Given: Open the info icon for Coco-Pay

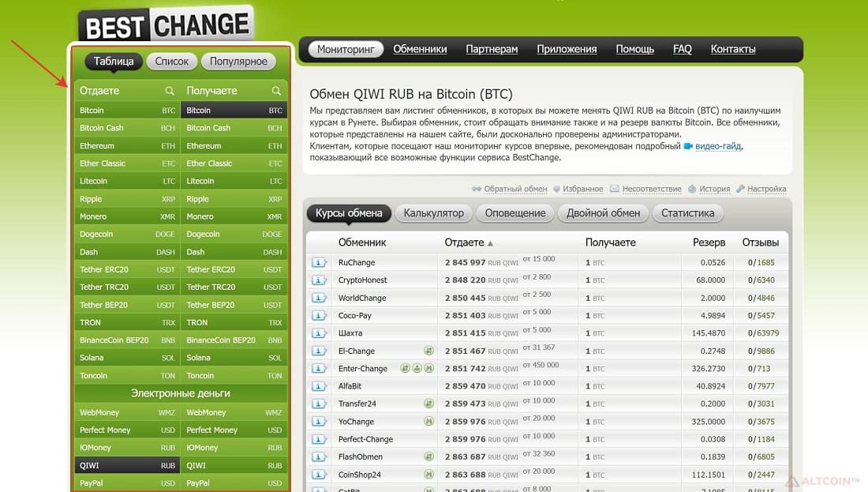Looking at the screenshot, I should [319, 315].
